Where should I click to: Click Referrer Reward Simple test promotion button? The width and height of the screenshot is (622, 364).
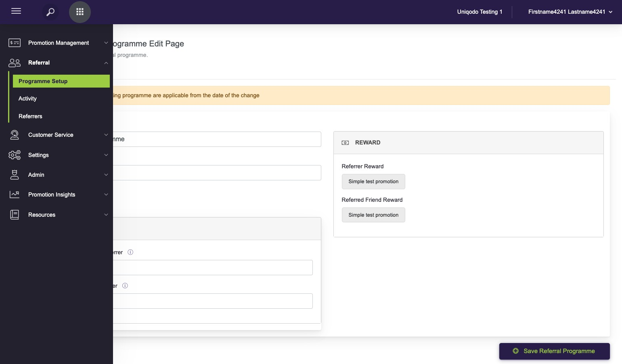click(373, 182)
